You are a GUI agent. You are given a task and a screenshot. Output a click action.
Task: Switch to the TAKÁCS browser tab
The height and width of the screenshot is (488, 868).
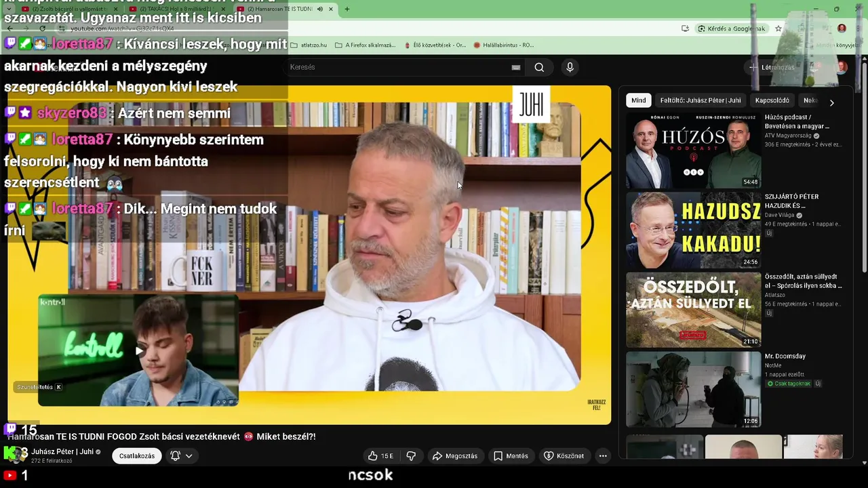176,9
